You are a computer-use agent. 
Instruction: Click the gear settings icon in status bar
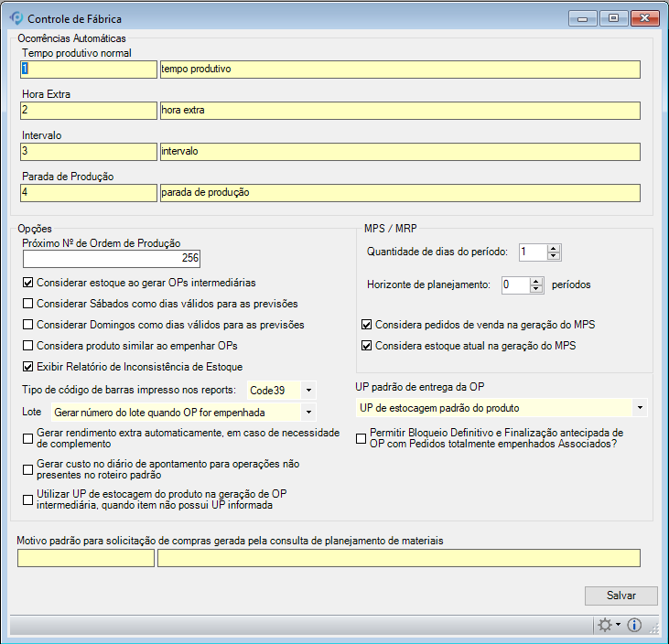(x=605, y=625)
